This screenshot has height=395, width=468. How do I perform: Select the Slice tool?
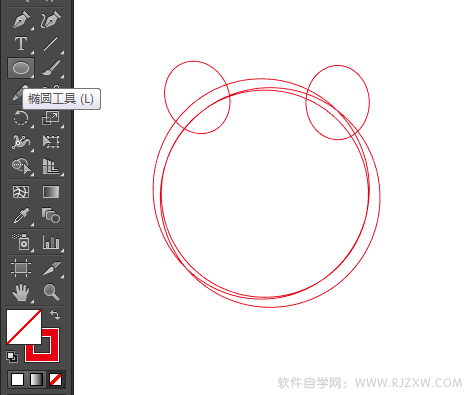51,268
